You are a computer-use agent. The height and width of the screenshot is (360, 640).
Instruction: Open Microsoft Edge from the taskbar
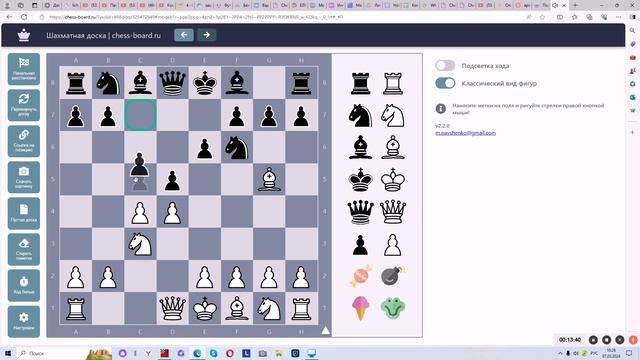(197, 353)
